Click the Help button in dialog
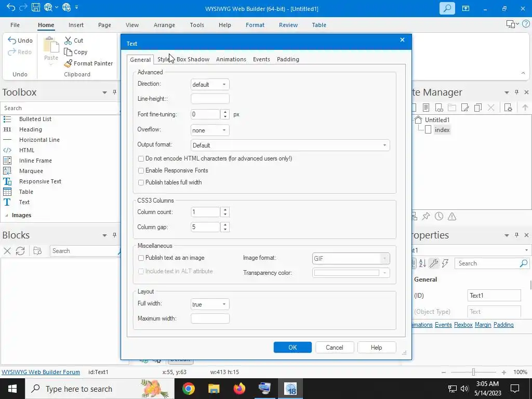This screenshot has width=532, height=399. (376, 348)
